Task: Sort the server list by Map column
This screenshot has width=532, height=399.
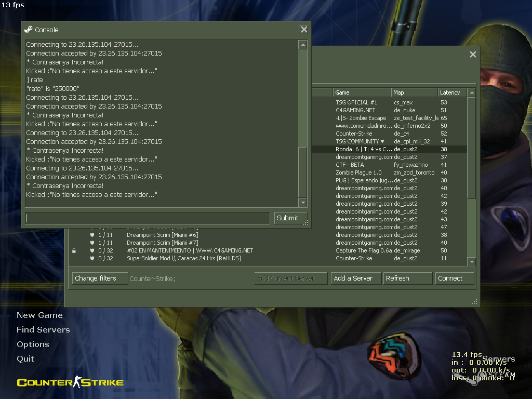Action: [414, 92]
